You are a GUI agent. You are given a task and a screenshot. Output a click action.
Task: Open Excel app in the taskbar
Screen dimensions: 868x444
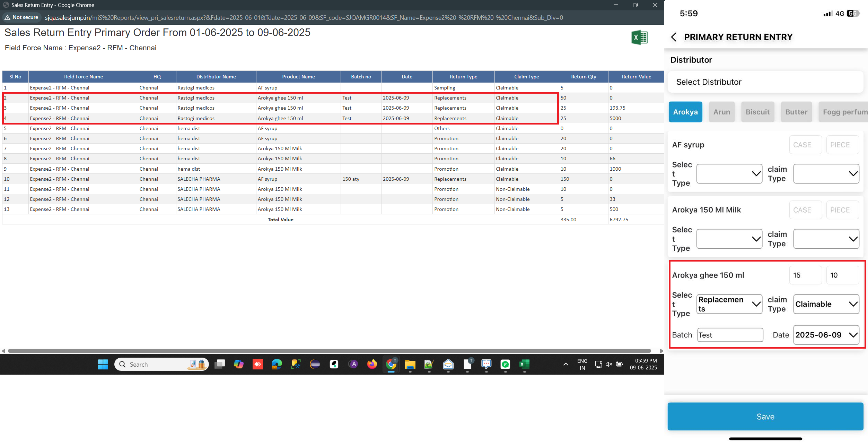click(x=524, y=364)
